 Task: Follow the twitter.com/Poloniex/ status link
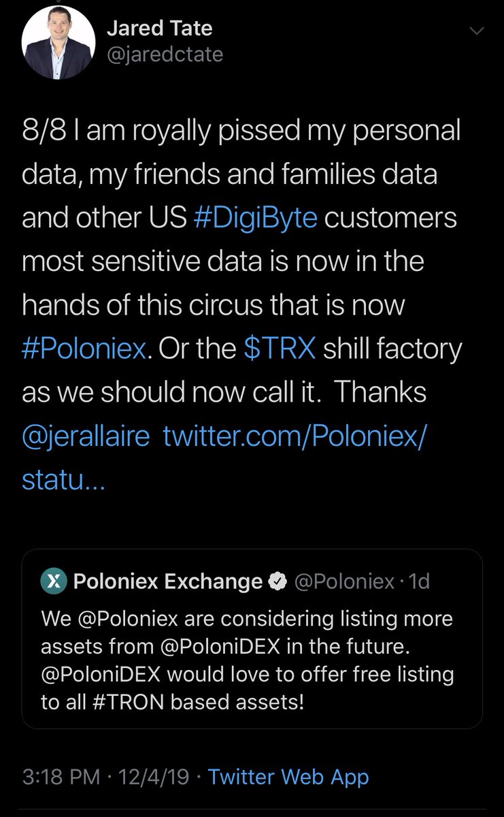point(224,458)
